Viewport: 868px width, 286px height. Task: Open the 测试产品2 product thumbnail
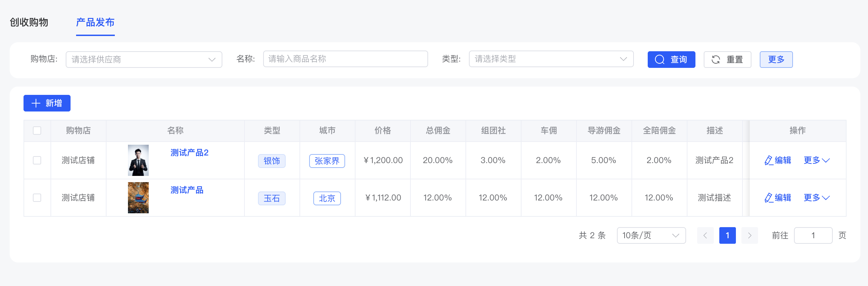[138, 160]
